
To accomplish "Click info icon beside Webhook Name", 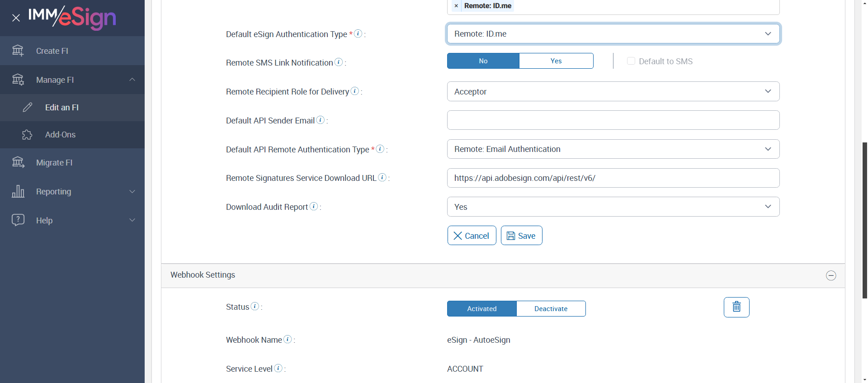I will click(x=288, y=339).
